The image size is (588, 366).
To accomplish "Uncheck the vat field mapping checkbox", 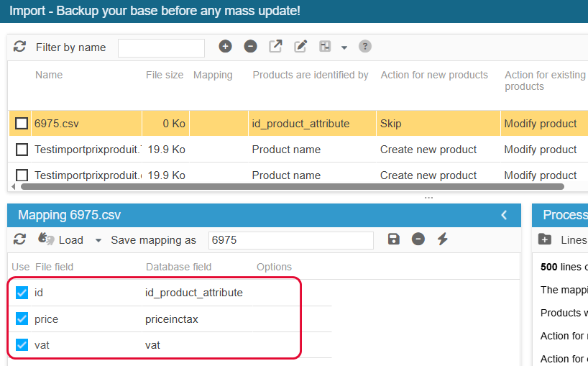I will 22,344.
